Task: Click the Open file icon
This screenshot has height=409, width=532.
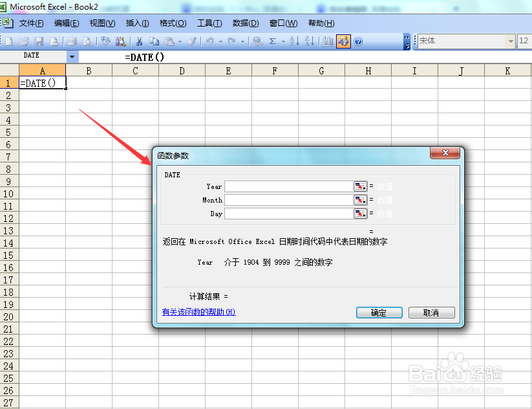Action: tap(24, 41)
